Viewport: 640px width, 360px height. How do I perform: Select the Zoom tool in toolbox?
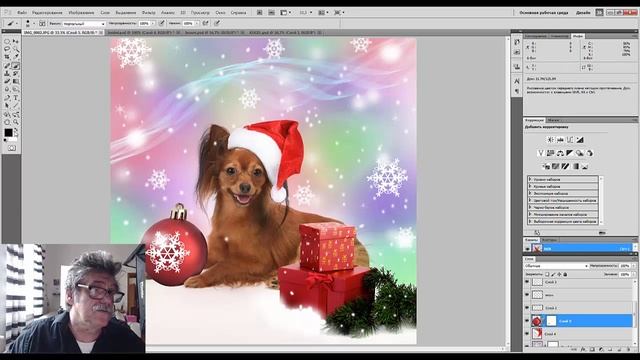[16, 122]
